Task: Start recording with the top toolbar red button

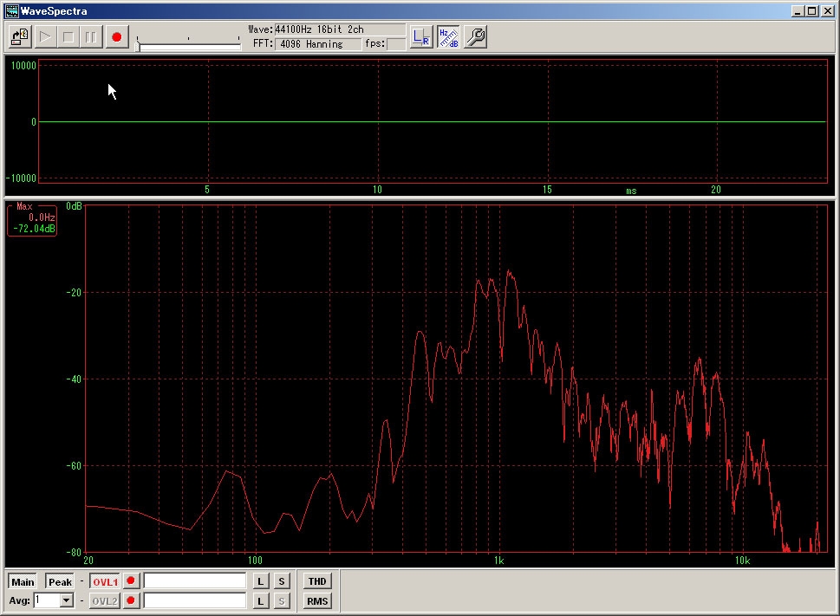Action: [116, 37]
